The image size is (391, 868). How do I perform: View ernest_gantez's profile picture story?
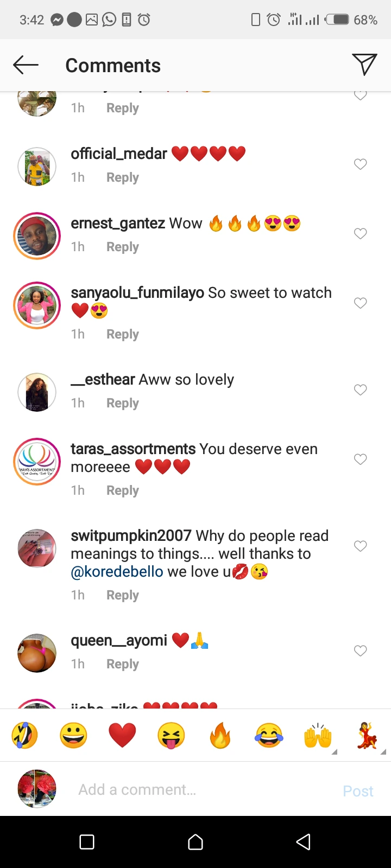pyautogui.click(x=37, y=236)
